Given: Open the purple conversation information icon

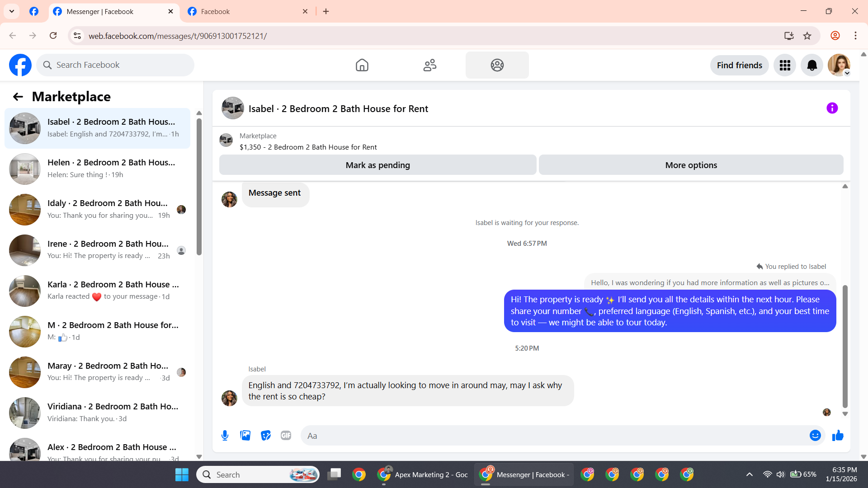Looking at the screenshot, I should (832, 108).
